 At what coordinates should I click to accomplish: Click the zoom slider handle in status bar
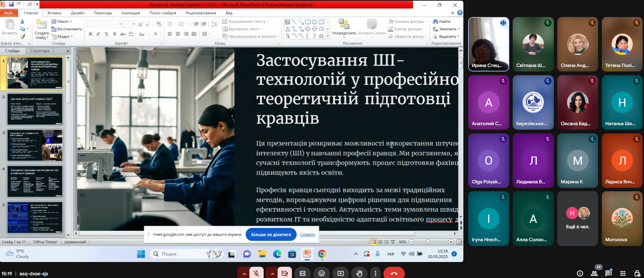(x=428, y=242)
